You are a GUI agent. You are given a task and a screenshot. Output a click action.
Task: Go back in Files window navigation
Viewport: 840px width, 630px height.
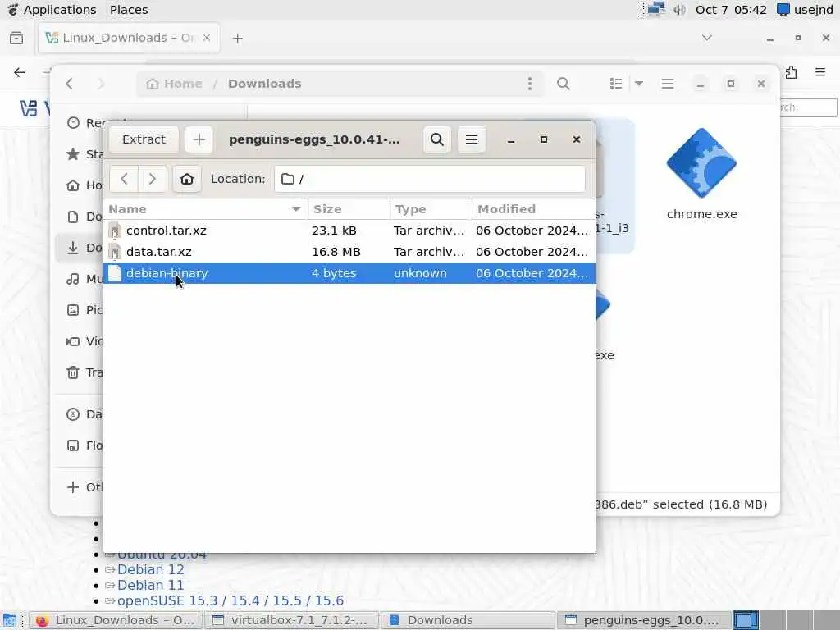pos(70,84)
